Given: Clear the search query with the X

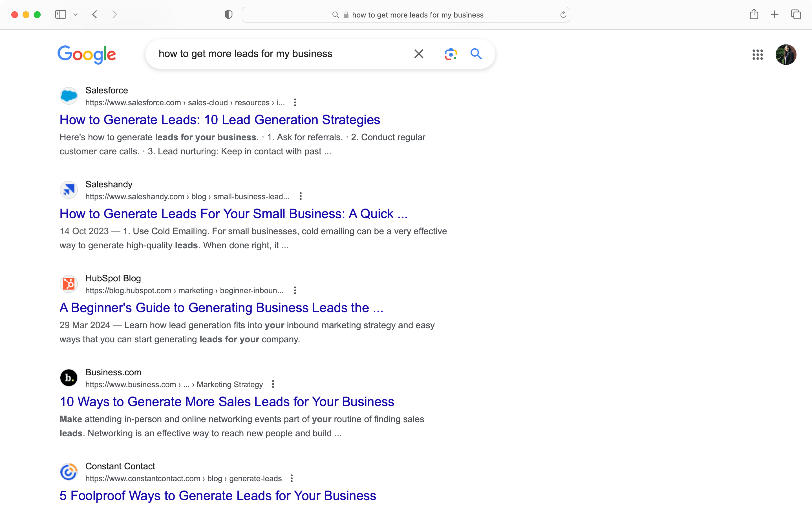Looking at the screenshot, I should click(x=418, y=54).
